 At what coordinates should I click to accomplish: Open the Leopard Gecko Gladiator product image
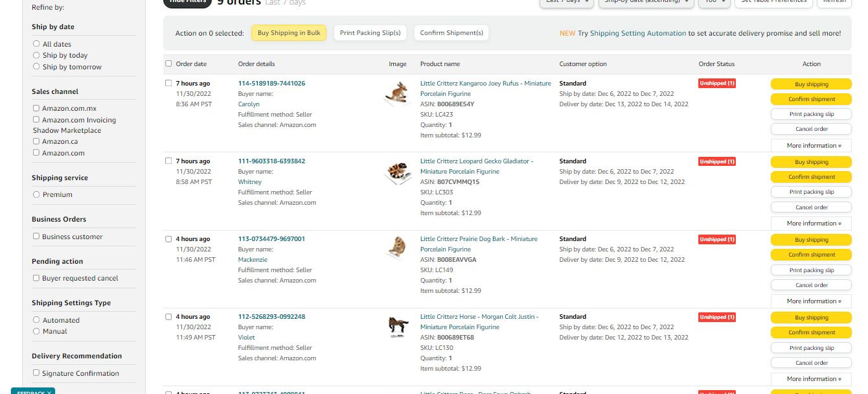pos(396,172)
